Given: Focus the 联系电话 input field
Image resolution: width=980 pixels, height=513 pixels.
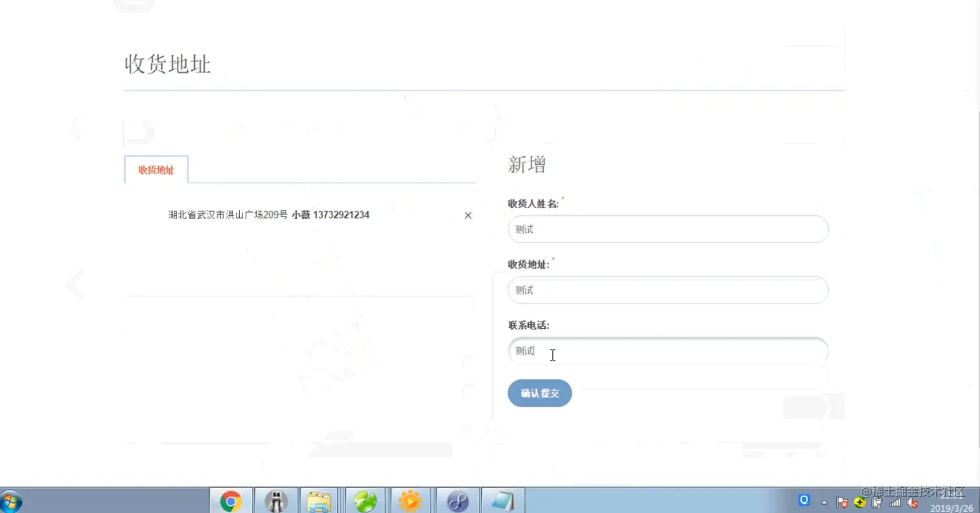Looking at the screenshot, I should point(668,351).
